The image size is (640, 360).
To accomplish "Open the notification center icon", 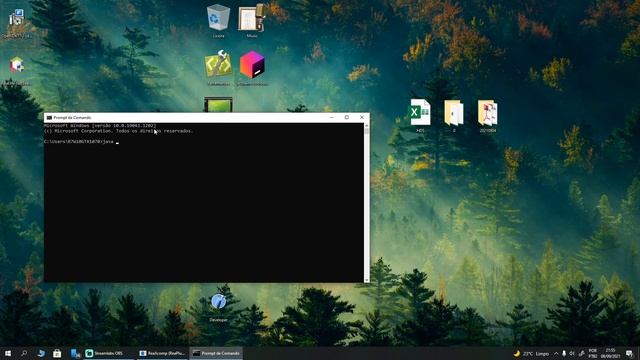I will (x=629, y=353).
